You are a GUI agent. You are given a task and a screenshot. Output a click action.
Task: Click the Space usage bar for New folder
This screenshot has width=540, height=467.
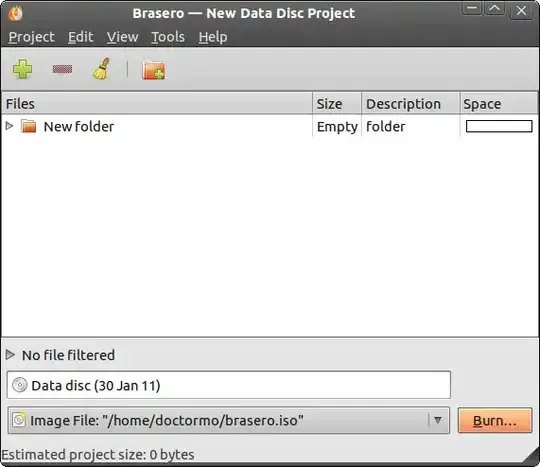coord(499,126)
